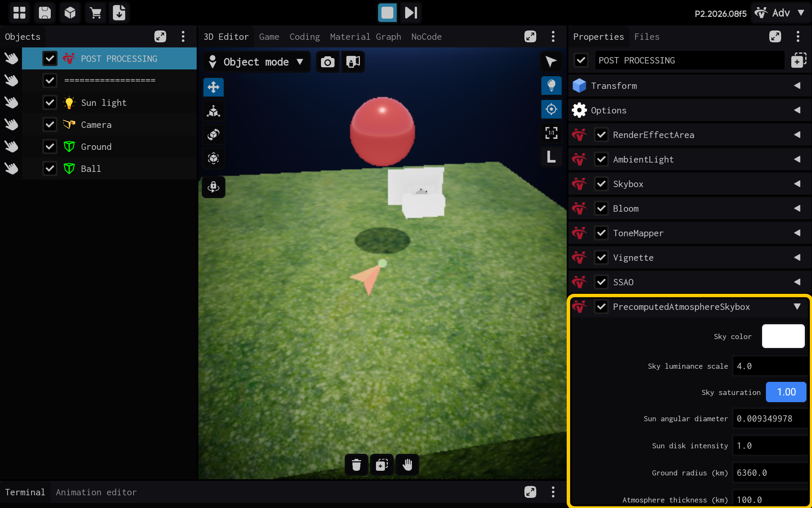Open 3D Editor panel options menu
This screenshot has width=812, height=508.
point(553,36)
